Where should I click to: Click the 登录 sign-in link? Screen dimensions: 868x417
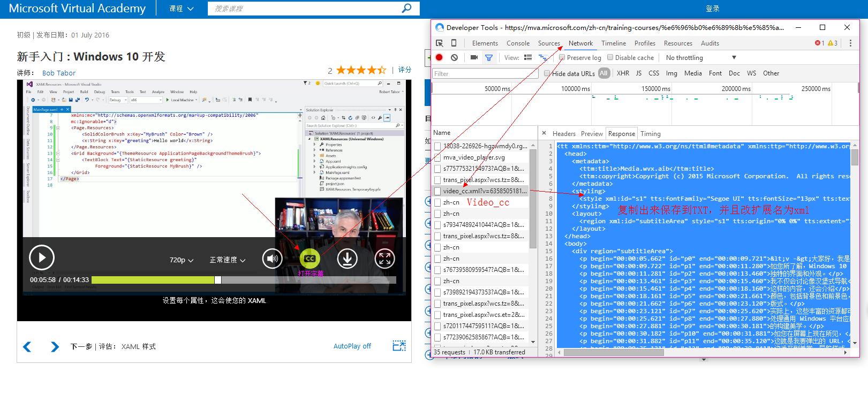click(x=713, y=9)
